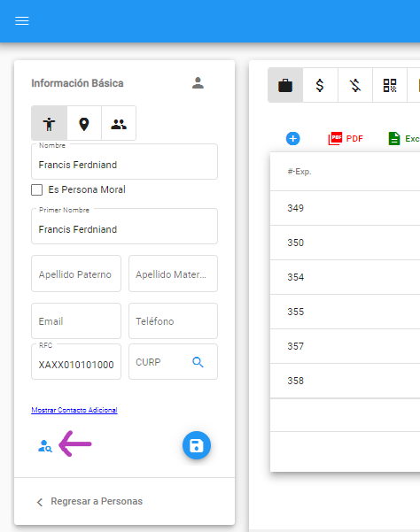This screenshot has width=420, height=532.
Task: Add new record with blue plus icon
Action: 293,138
